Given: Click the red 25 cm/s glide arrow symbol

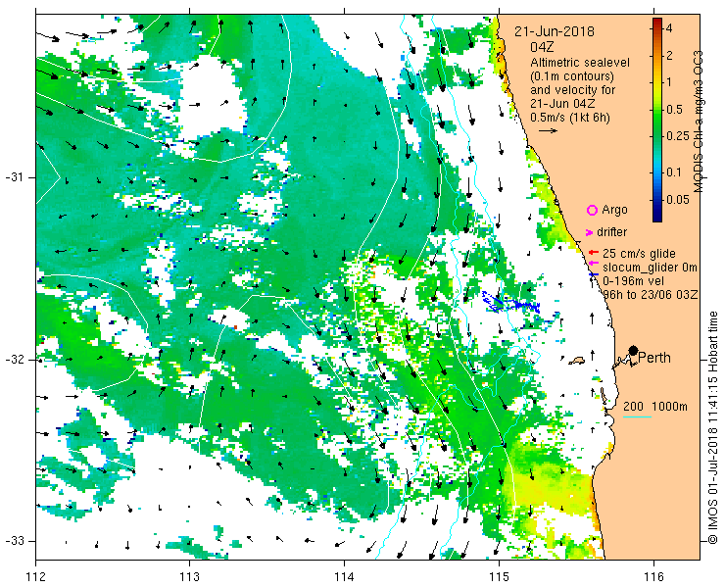Looking at the screenshot, I should (594, 253).
